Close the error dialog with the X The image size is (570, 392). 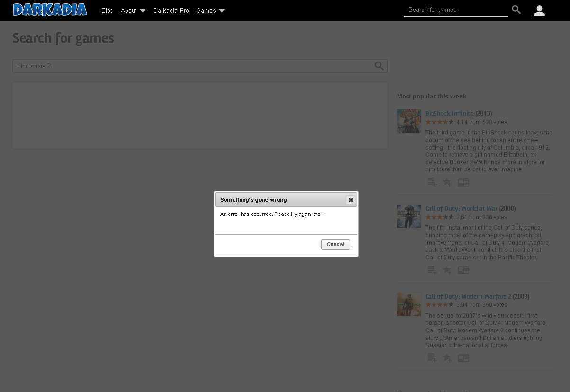(351, 200)
